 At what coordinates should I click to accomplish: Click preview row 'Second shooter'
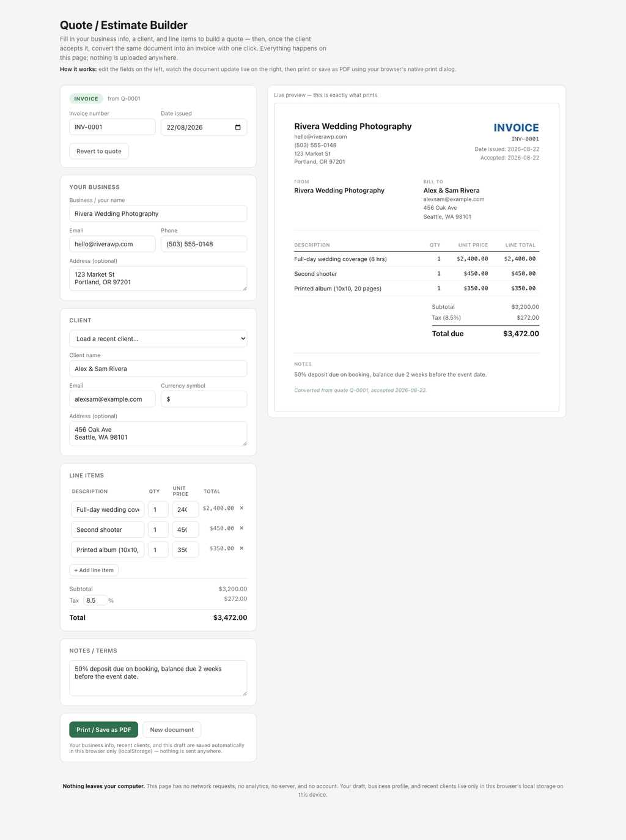(415, 274)
